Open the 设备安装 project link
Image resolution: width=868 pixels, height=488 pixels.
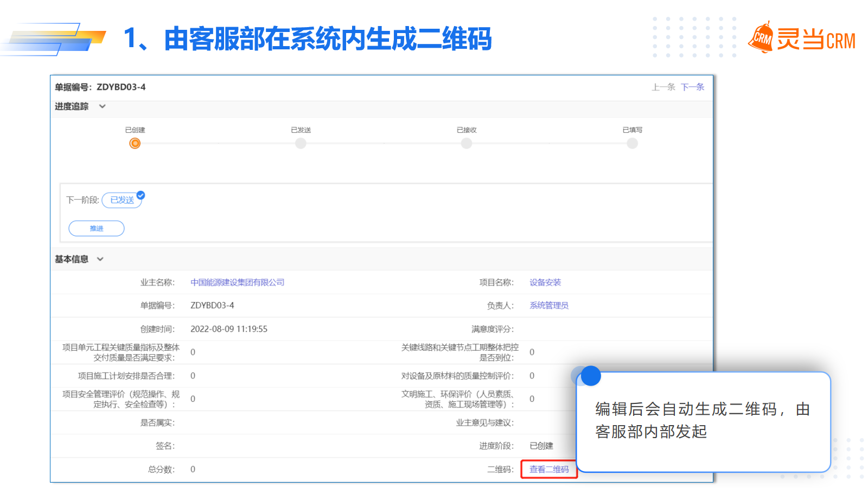[x=545, y=282]
